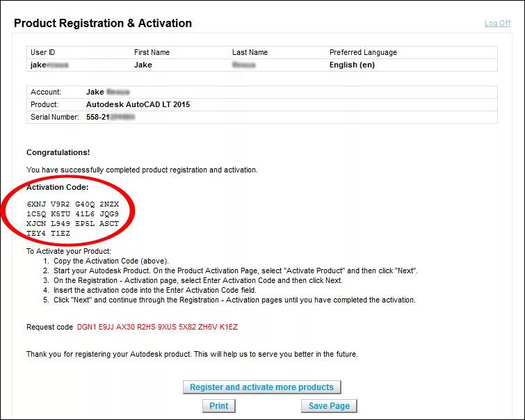This screenshot has width=525, height=420.
Task: Click the Save Page button
Action: tap(329, 406)
